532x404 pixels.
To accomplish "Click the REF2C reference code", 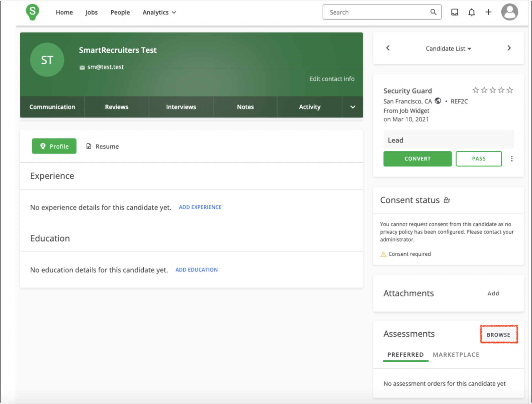I will pos(459,101).
